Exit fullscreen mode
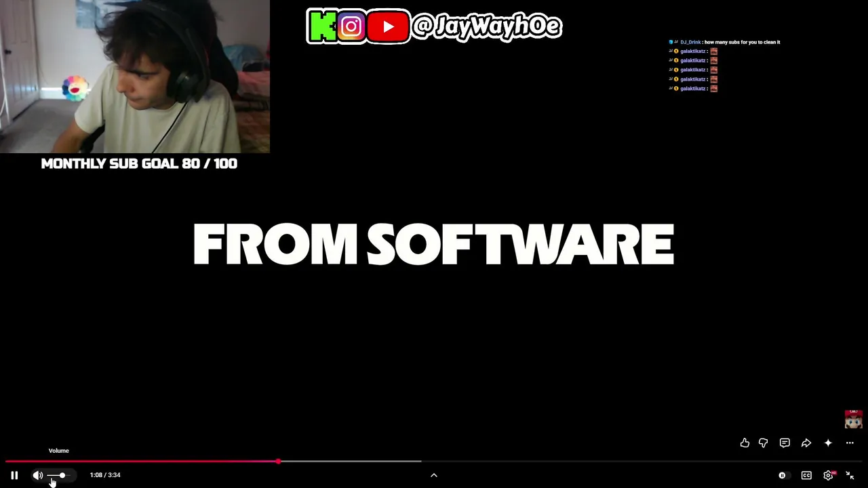 click(850, 475)
